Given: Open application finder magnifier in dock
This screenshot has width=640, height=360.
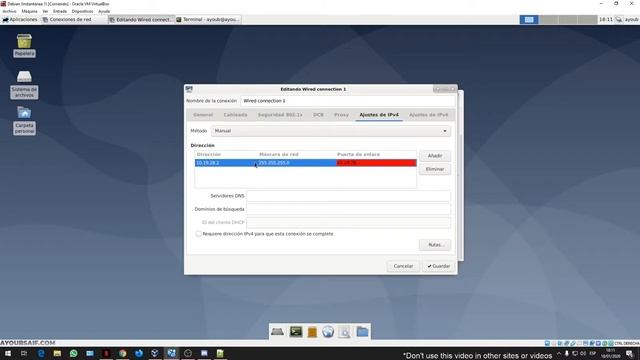Looking at the screenshot, I should (x=345, y=332).
